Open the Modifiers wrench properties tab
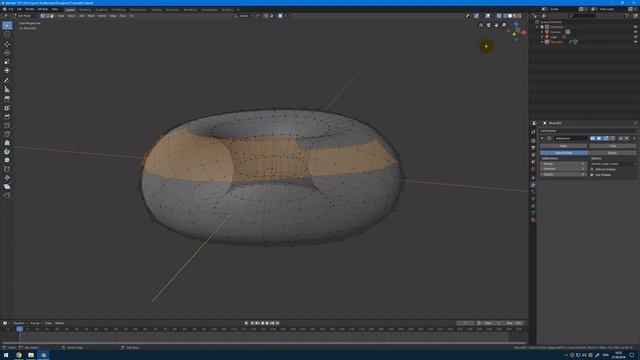640x360 pixels. coord(533,185)
